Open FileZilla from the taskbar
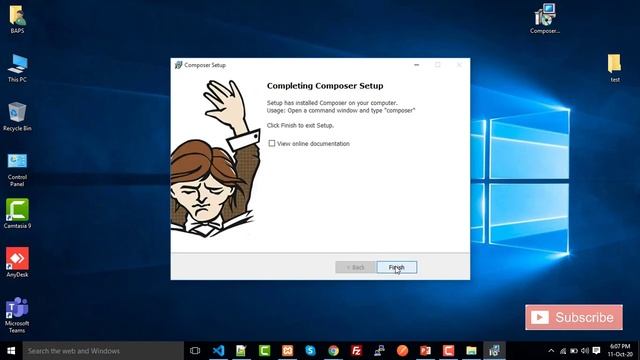Viewport: 640px width, 360px height. [356, 351]
